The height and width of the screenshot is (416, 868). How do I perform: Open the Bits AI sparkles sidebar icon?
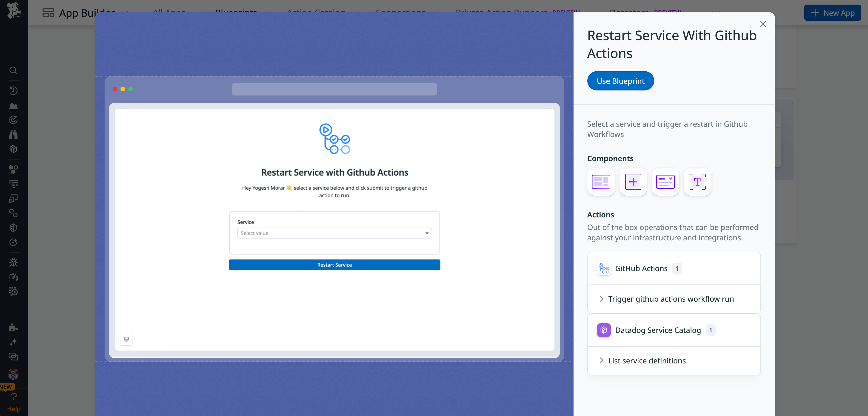[x=14, y=342]
